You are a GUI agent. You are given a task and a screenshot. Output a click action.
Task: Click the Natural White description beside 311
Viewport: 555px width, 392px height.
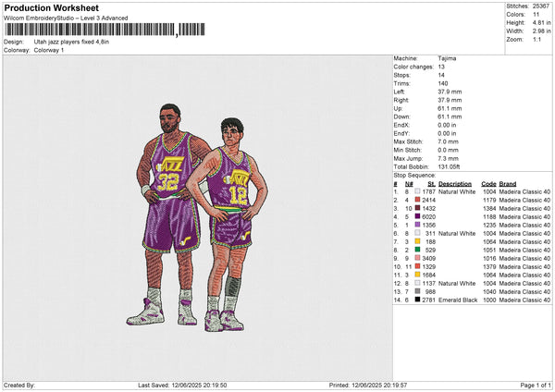(457, 234)
